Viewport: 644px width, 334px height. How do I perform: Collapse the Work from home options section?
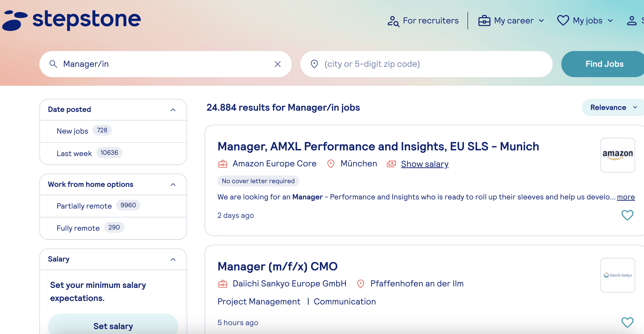pos(173,185)
